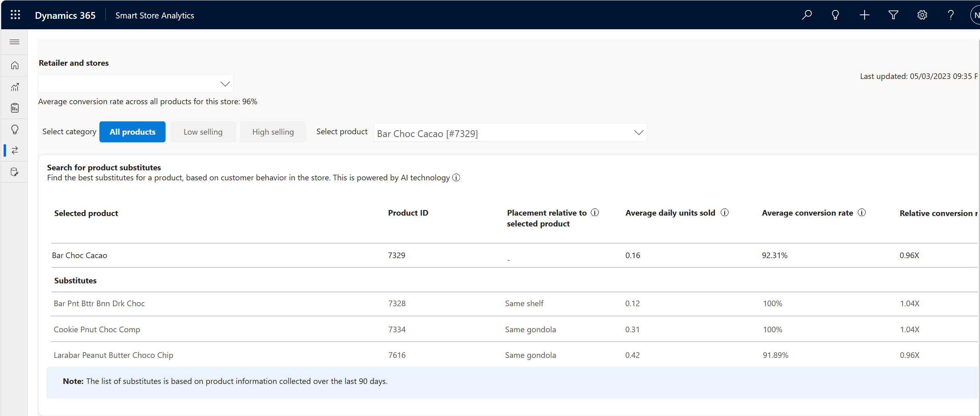Click info icon next to Average conversion rate
This screenshot has width=980, height=416.
(862, 213)
